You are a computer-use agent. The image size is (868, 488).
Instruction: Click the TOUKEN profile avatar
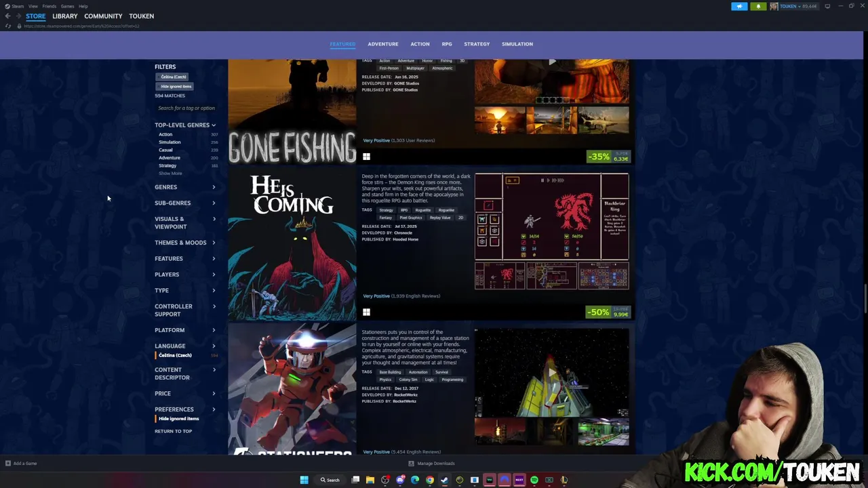774,6
